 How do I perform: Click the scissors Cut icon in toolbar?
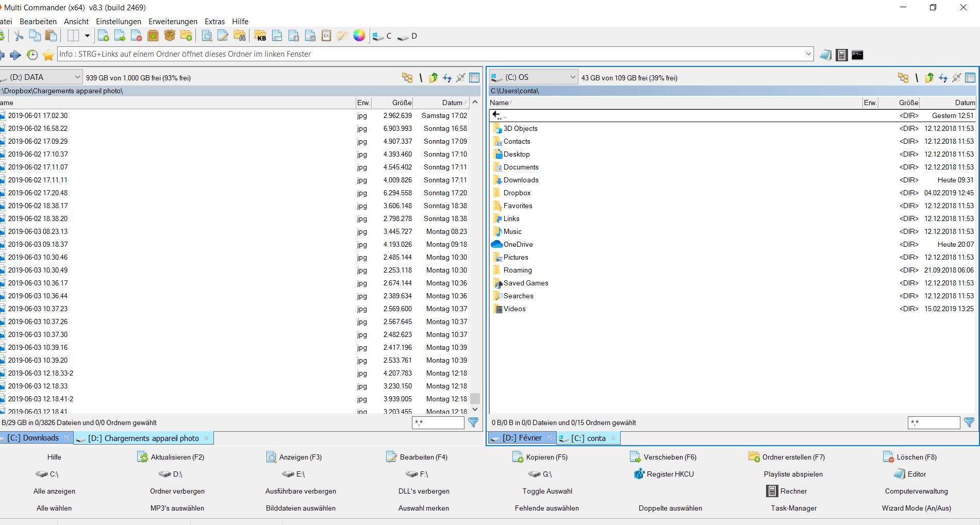(x=19, y=36)
